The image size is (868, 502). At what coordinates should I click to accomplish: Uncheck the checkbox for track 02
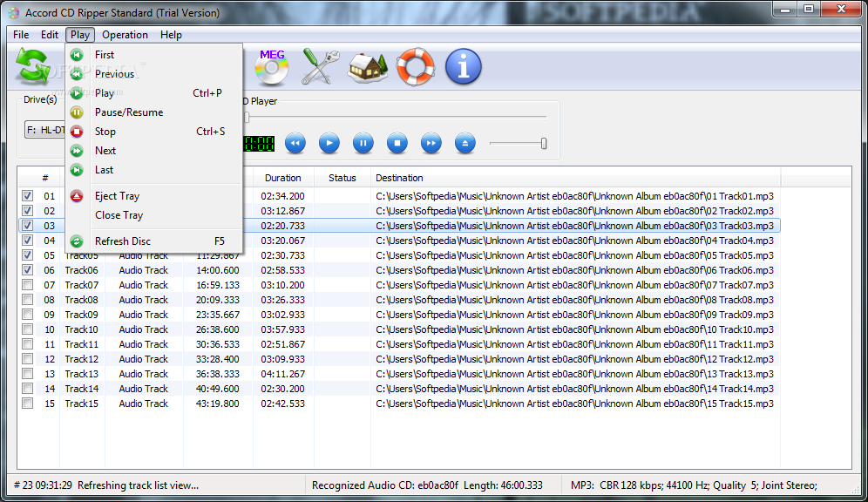(x=27, y=211)
